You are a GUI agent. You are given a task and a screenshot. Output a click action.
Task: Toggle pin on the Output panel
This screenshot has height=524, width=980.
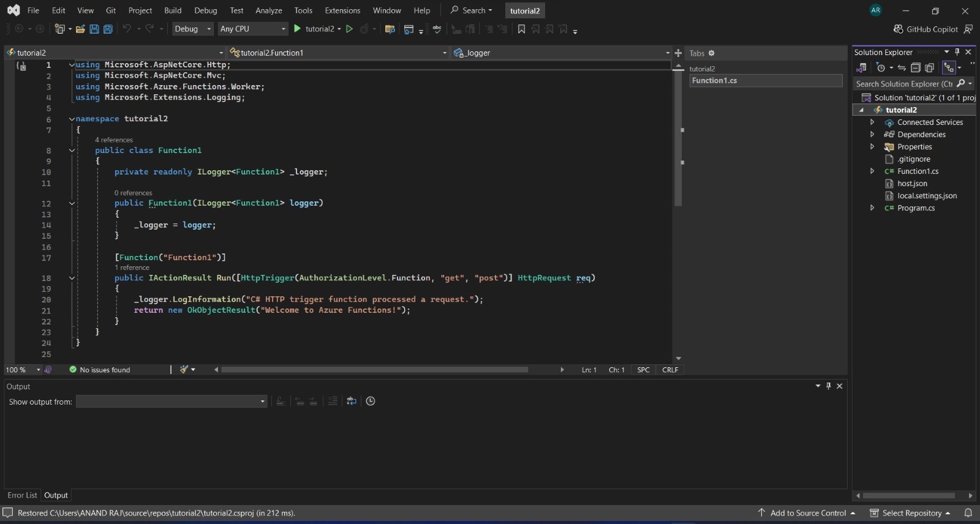829,386
